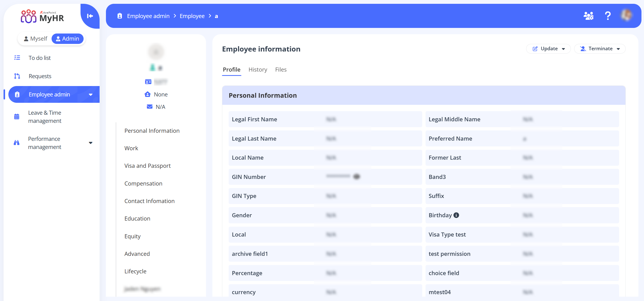This screenshot has width=644, height=301.
Task: Collapse the Employee admin section chevron
Action: coord(91,94)
